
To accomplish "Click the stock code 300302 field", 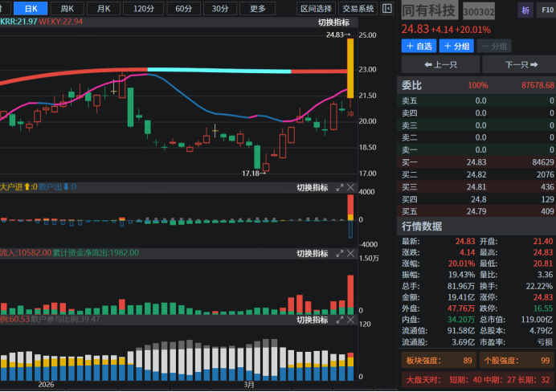I will coord(479,12).
